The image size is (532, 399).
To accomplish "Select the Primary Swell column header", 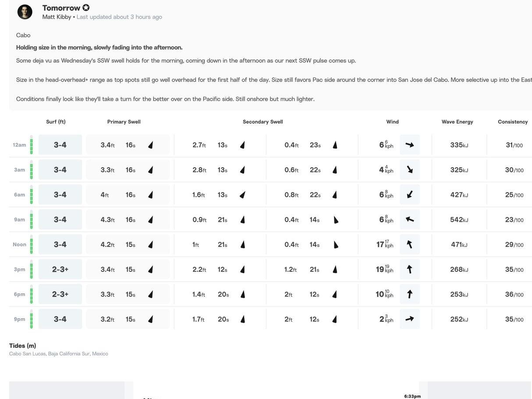I will [124, 122].
